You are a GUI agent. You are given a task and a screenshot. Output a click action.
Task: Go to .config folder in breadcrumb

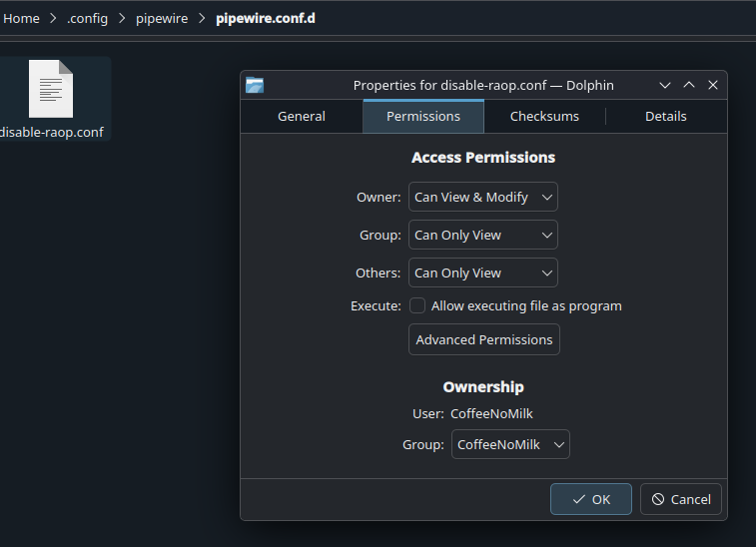point(88,18)
